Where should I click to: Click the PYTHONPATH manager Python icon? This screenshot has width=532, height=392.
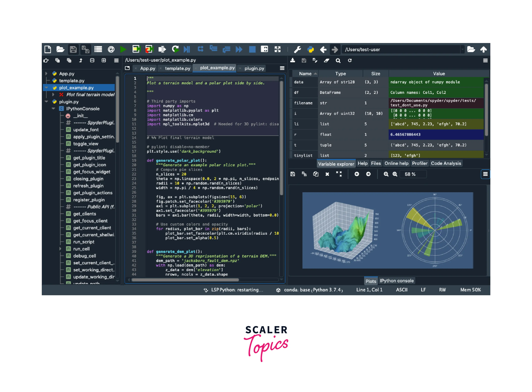310,49
